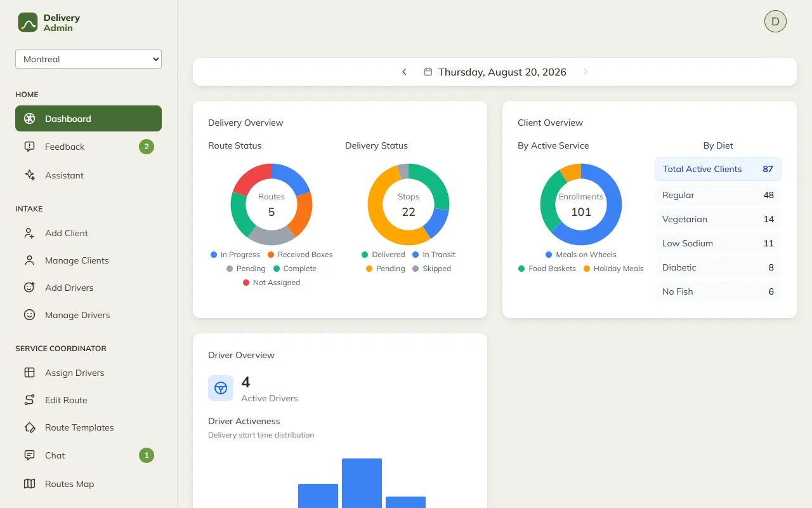Click the Stops donut chart center
This screenshot has width=812, height=508.
coord(409,204)
